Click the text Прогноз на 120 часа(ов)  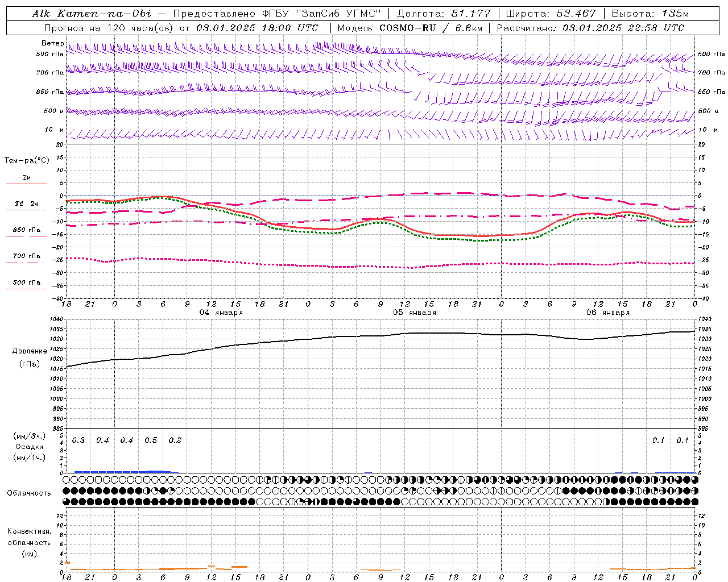pos(109,28)
